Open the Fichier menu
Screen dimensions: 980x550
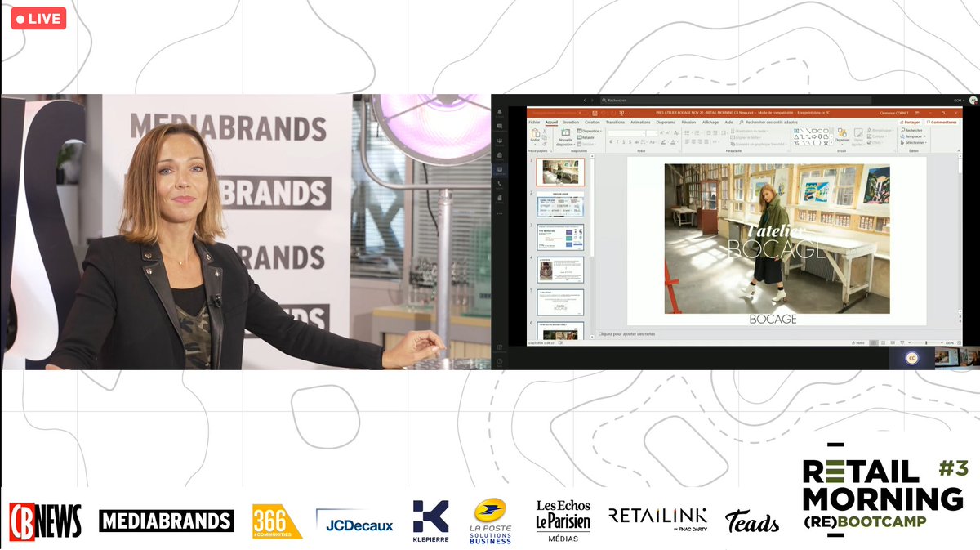(534, 122)
